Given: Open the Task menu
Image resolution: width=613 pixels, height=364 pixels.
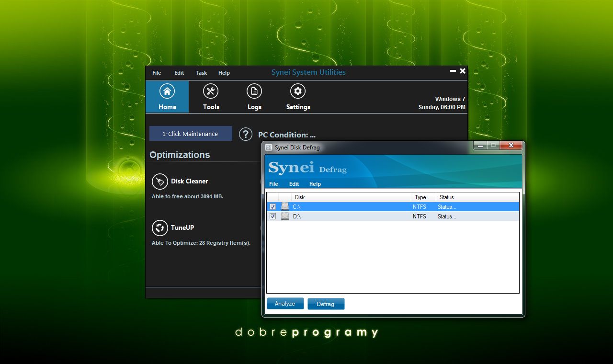Looking at the screenshot, I should click(x=201, y=73).
